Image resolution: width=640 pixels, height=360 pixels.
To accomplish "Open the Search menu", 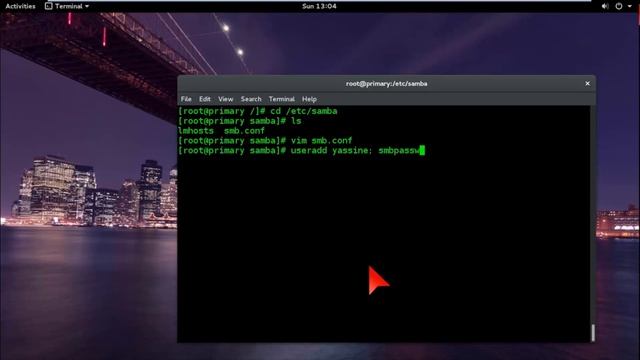I will pos(251,99).
